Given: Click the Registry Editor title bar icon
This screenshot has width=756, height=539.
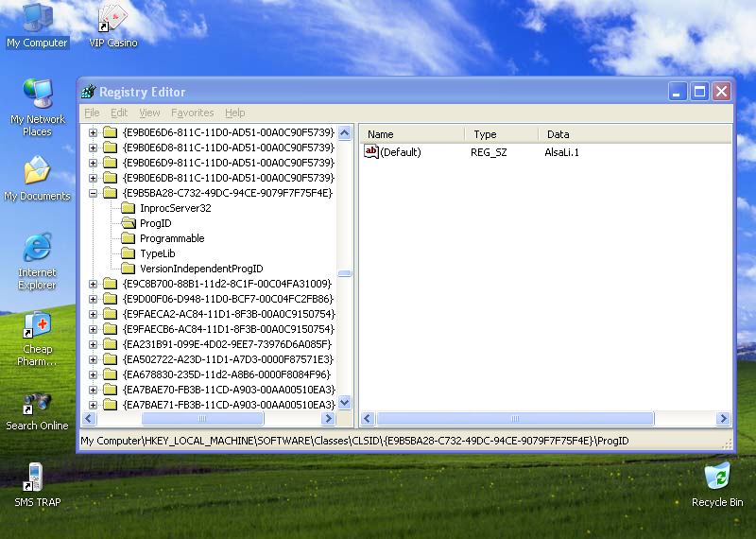Looking at the screenshot, I should pyautogui.click(x=89, y=91).
